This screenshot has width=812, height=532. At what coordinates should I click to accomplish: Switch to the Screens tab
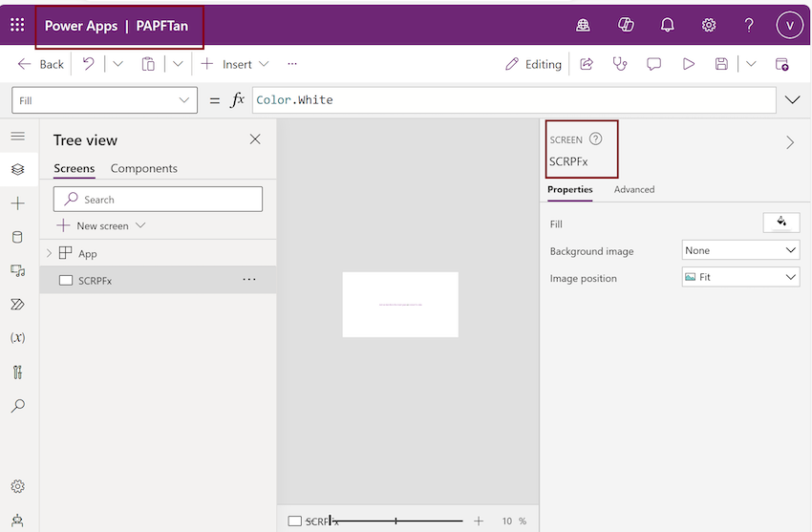(75, 169)
